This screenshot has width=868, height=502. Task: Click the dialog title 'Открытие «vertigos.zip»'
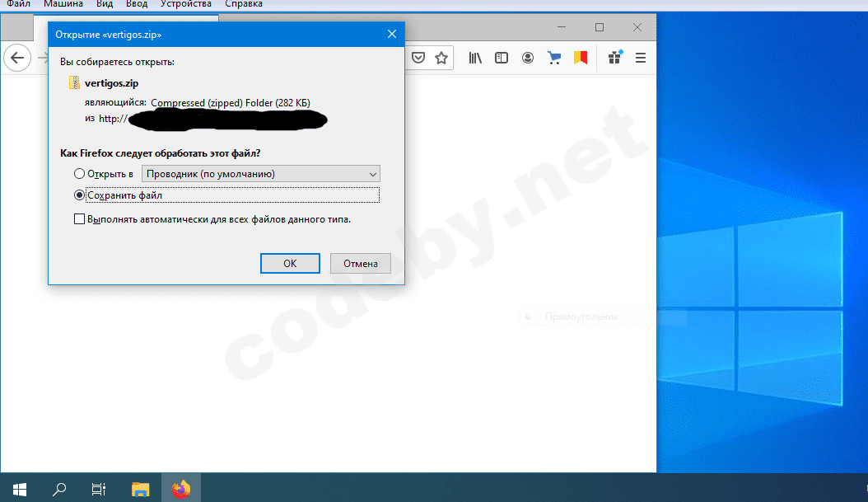[x=109, y=35]
